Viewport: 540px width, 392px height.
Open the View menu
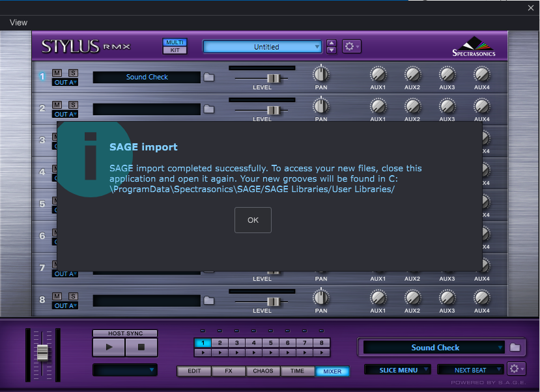click(x=18, y=23)
